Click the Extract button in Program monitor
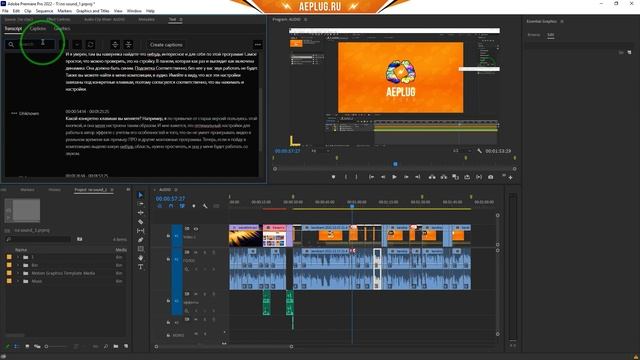 click(444, 177)
